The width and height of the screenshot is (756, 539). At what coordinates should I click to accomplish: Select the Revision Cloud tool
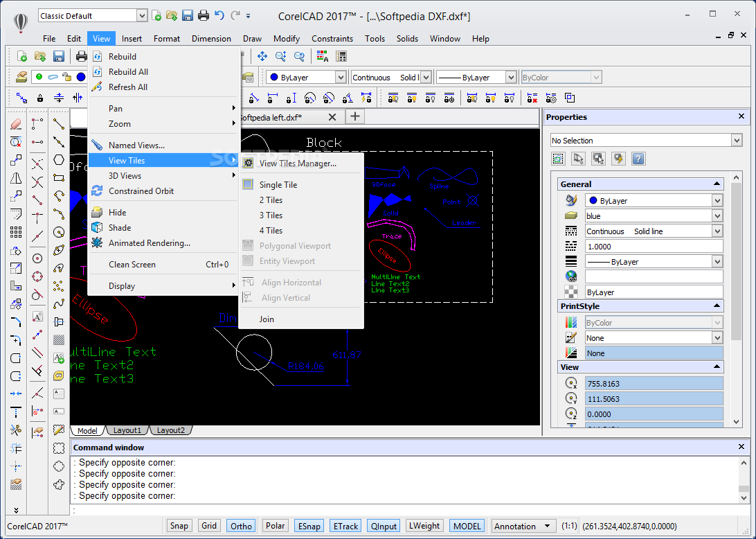[59, 484]
